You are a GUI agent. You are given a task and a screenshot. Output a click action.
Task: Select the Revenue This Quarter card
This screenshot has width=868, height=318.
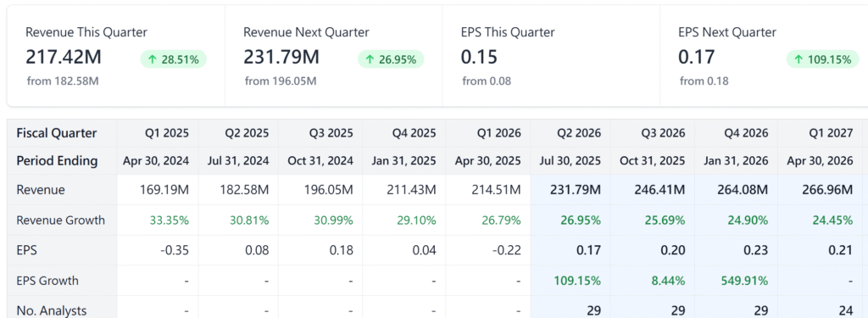[116, 55]
